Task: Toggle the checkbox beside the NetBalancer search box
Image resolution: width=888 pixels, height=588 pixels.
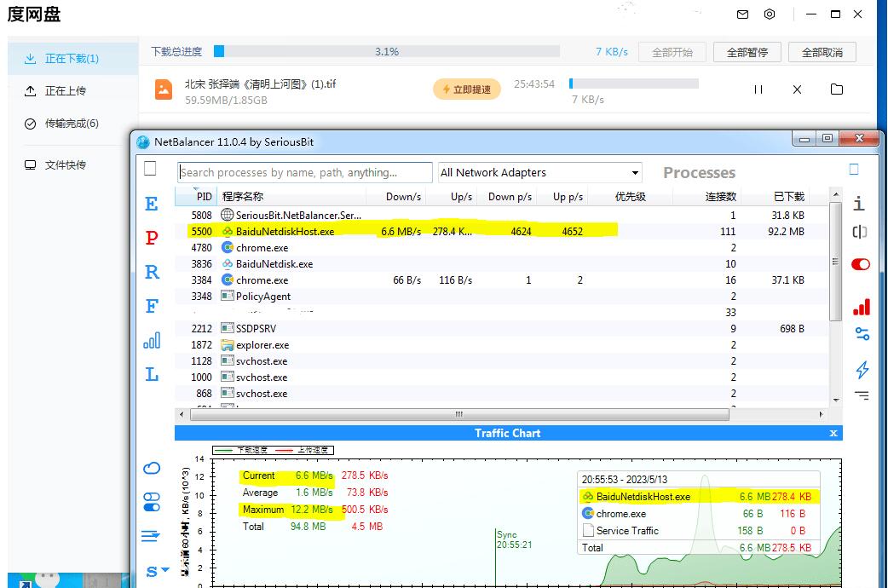Action: pos(150,169)
